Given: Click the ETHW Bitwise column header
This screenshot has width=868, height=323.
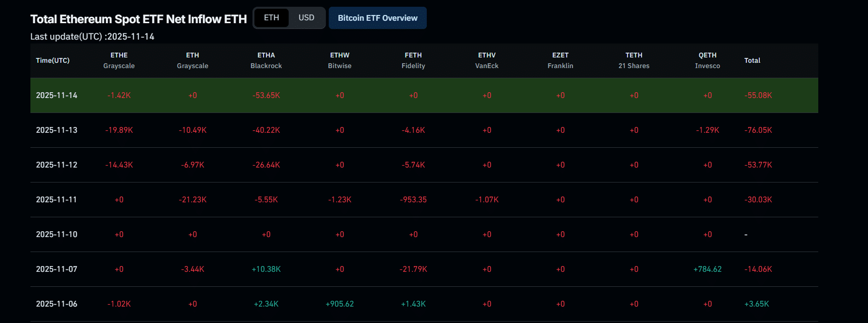Looking at the screenshot, I should pos(339,60).
